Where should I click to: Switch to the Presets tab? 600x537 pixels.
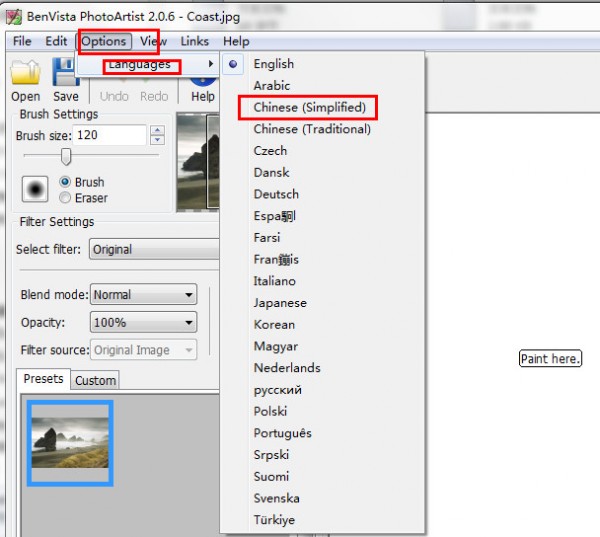point(43,379)
